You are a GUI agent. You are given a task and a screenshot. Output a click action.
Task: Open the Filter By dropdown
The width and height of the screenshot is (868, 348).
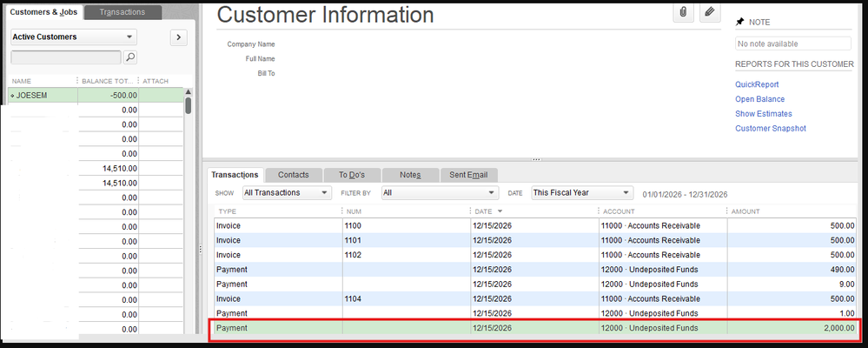[440, 193]
